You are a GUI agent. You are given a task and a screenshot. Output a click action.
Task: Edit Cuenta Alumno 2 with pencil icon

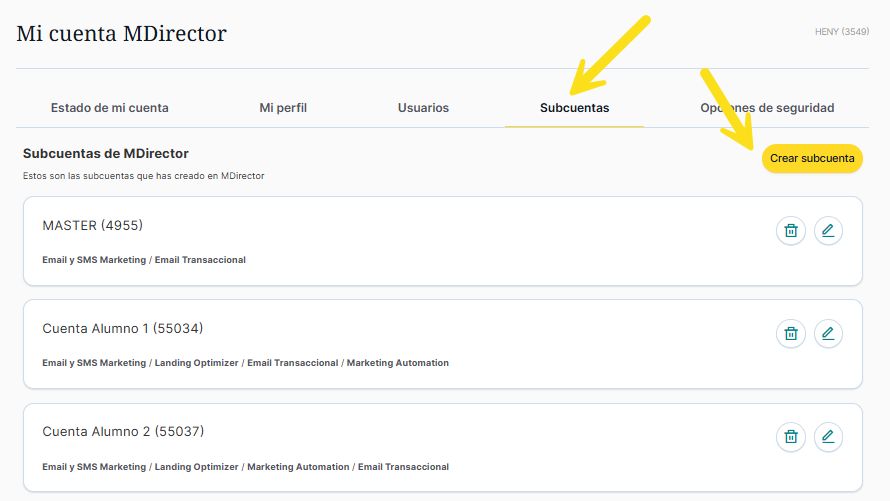pyautogui.click(x=828, y=437)
